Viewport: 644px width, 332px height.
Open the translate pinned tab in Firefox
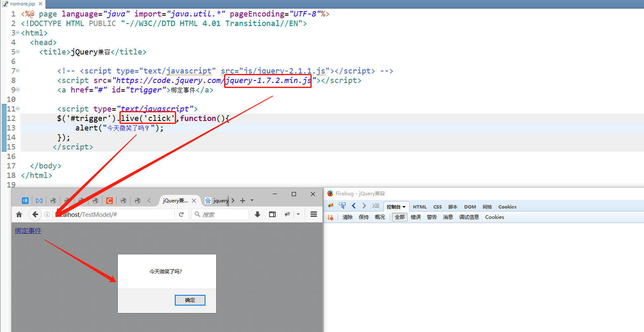(x=25, y=201)
